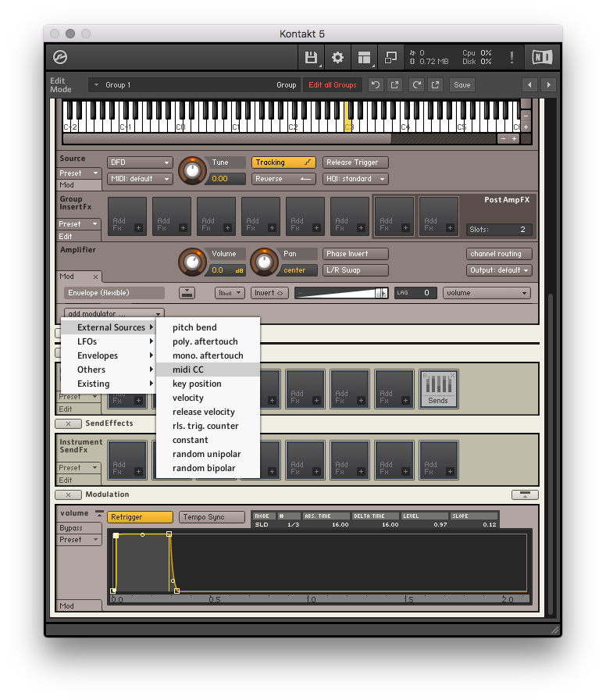Click the Source Mod tab
This screenshot has height=700, width=606.
[79, 185]
